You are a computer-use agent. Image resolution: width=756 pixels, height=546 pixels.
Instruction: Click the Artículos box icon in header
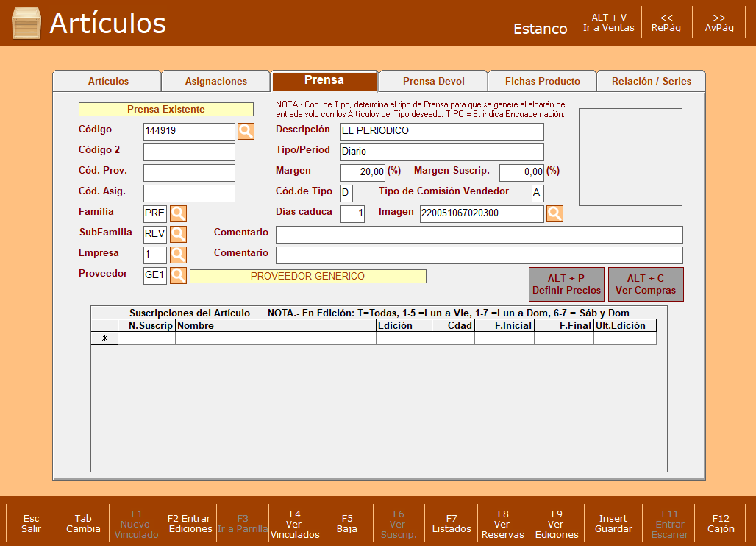[x=26, y=23]
